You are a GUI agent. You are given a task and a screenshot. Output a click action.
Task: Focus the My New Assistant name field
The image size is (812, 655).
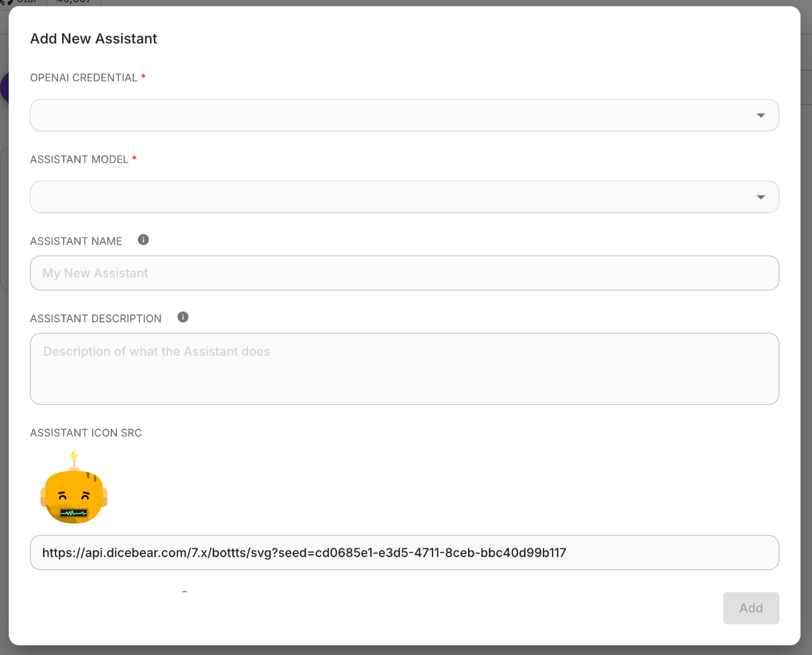coord(404,273)
